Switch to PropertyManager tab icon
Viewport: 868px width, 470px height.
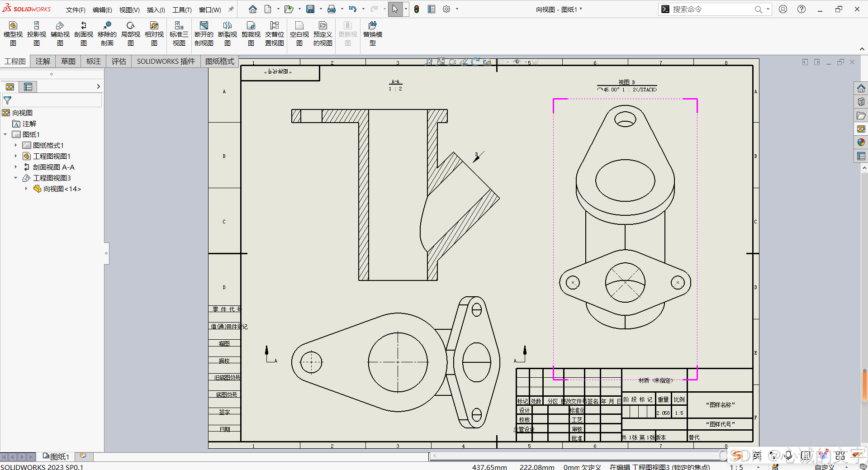pyautogui.click(x=28, y=87)
